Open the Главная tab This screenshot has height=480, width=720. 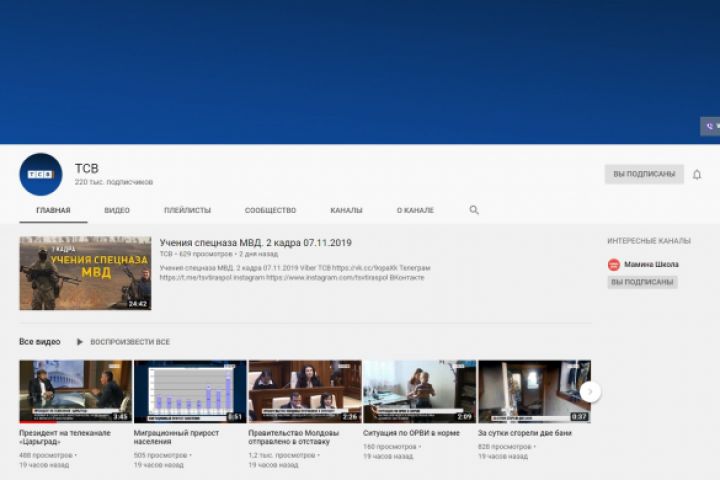(53, 210)
